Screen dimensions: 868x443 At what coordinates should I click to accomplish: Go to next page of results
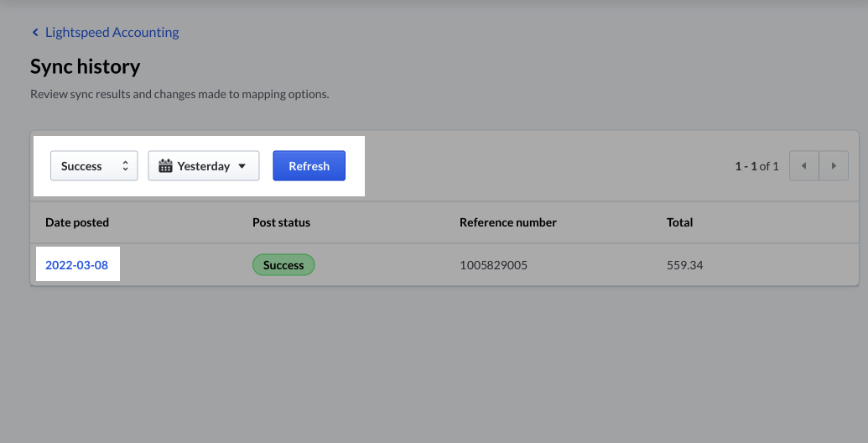click(x=834, y=166)
